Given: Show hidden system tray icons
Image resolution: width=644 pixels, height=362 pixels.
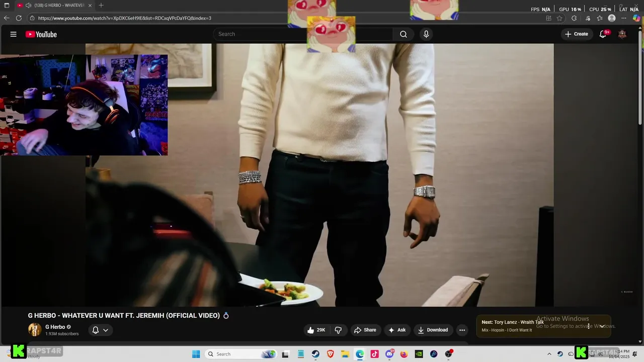Looking at the screenshot, I should [549, 354].
